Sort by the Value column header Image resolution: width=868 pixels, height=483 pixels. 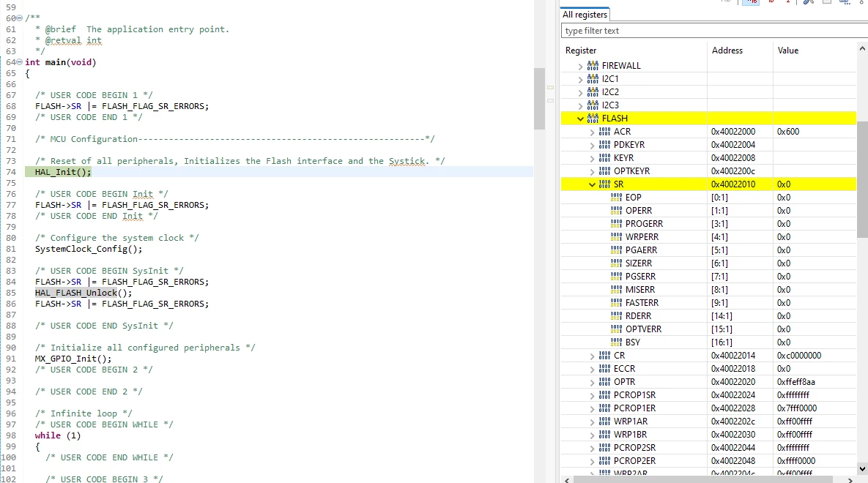787,50
